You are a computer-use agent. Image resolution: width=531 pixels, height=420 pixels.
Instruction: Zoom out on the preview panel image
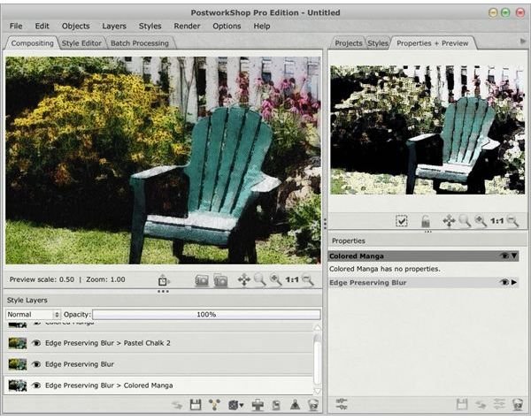coord(512,221)
